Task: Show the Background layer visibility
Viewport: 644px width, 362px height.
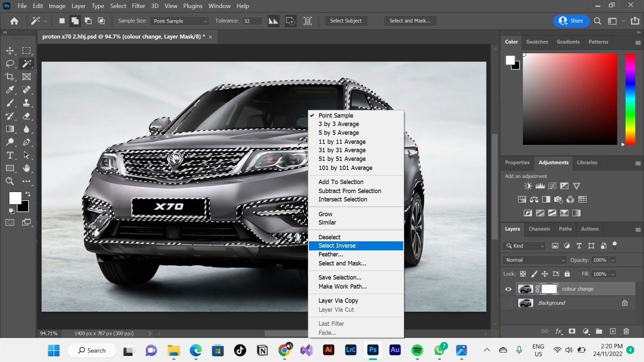Action: [508, 303]
